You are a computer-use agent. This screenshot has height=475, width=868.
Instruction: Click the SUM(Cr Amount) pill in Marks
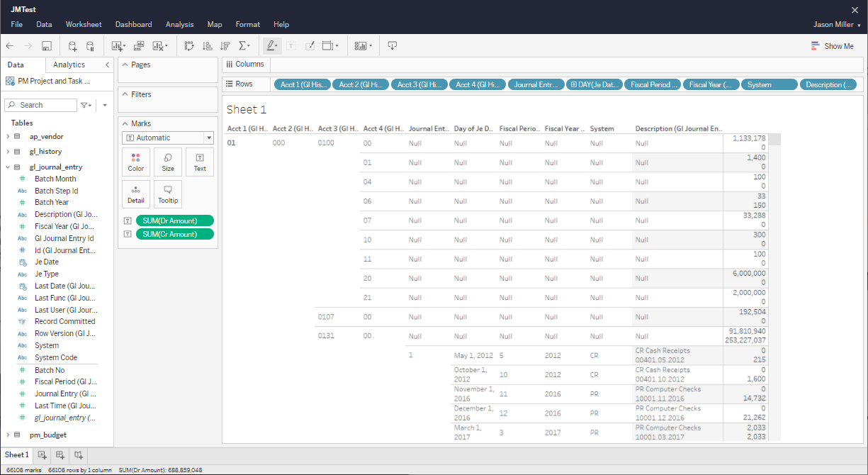click(174, 234)
